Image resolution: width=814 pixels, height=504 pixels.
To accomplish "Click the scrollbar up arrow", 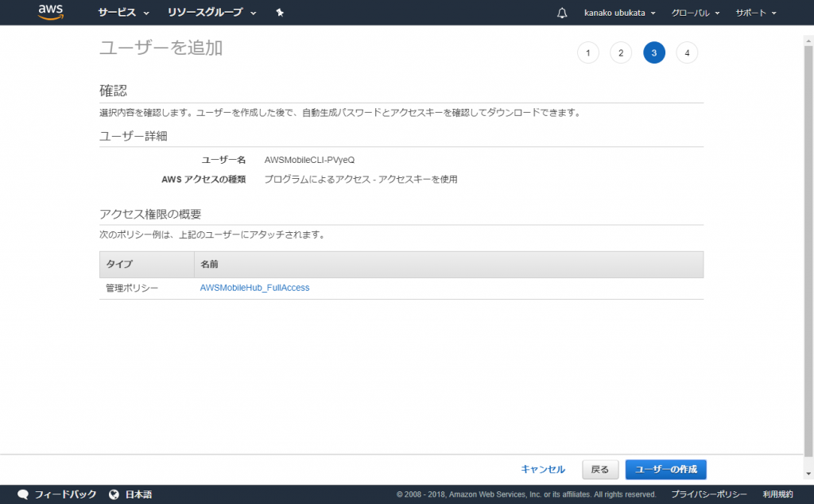I will pos(808,40).
